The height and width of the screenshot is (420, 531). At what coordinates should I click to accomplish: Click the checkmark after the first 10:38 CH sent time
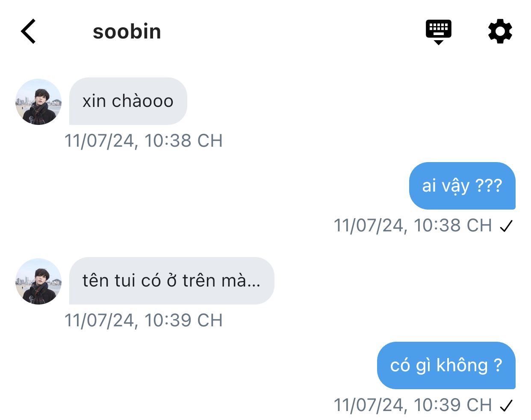coord(506,226)
